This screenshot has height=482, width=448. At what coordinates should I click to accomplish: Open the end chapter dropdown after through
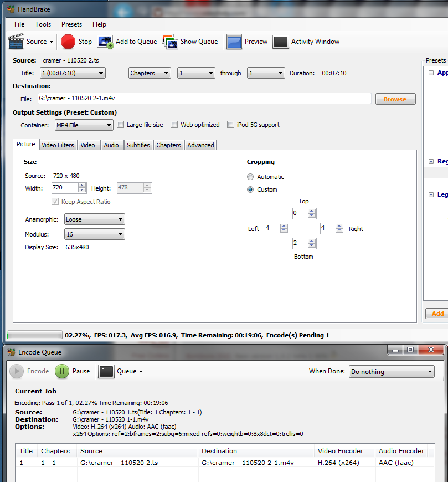266,73
